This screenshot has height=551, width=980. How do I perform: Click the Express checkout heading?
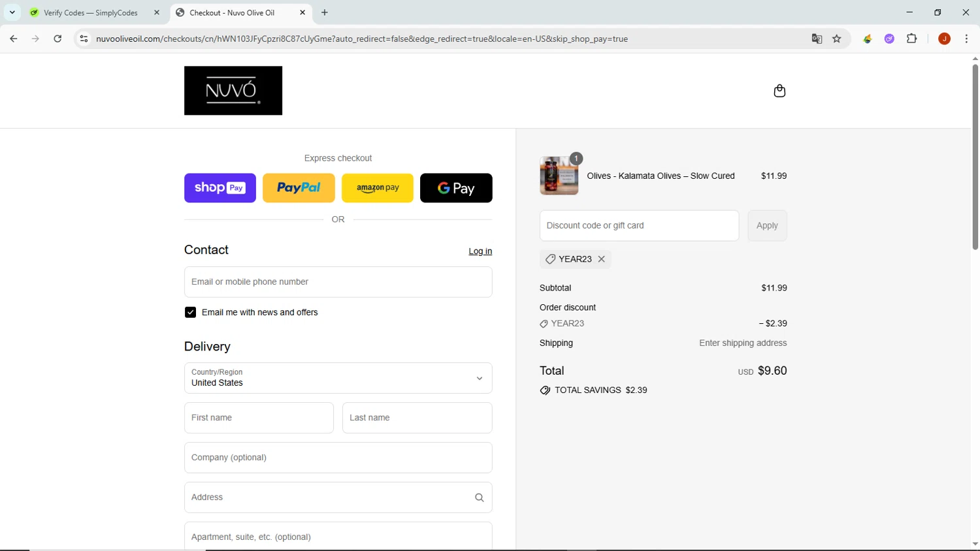click(338, 158)
